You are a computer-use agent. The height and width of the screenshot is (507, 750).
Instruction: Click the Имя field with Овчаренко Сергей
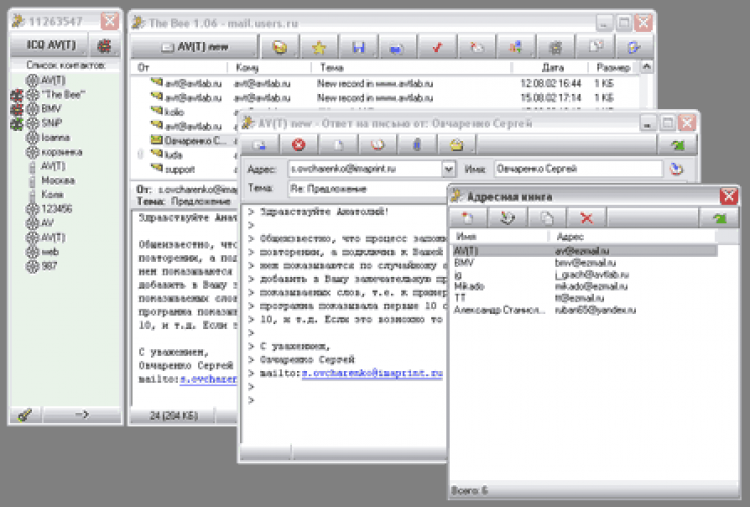click(578, 169)
